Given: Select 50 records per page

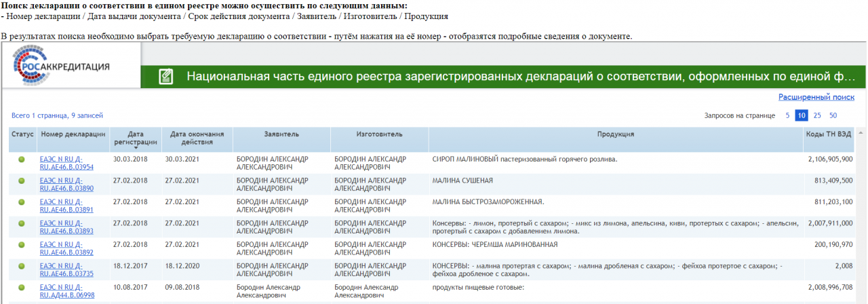Looking at the screenshot, I should (x=833, y=115).
